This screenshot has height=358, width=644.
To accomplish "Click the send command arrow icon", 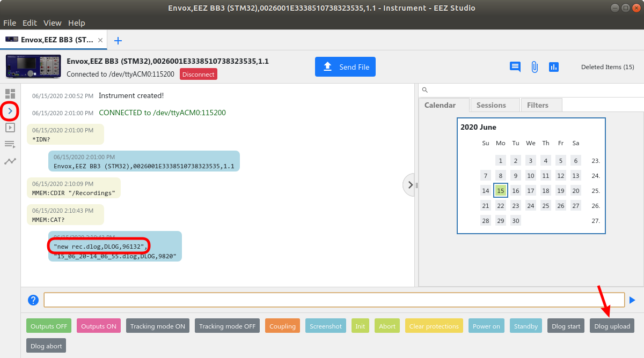I will 632,300.
